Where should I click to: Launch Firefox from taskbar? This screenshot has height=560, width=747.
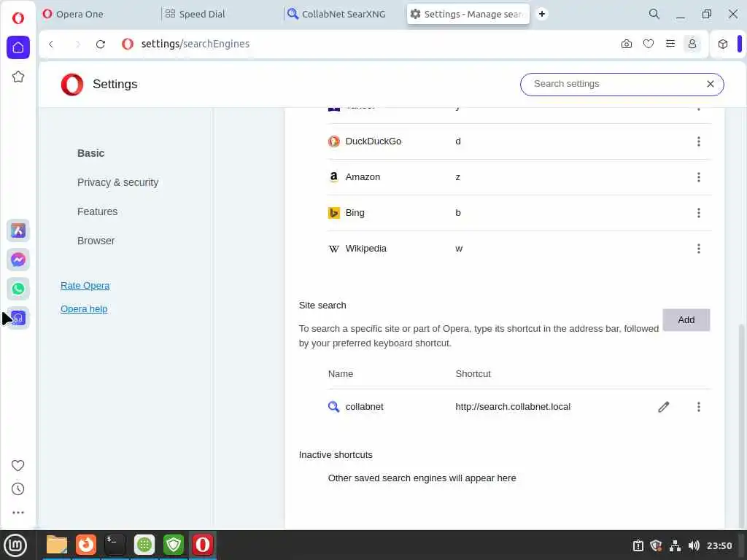click(x=86, y=545)
